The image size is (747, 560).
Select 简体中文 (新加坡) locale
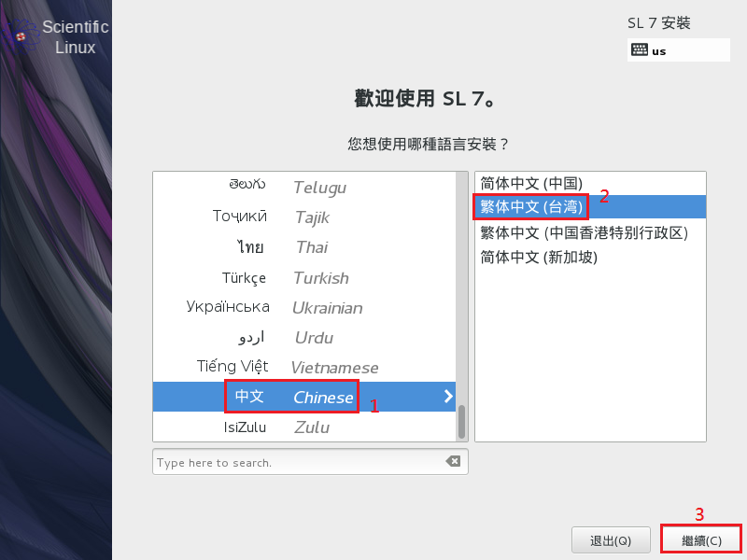click(590, 258)
